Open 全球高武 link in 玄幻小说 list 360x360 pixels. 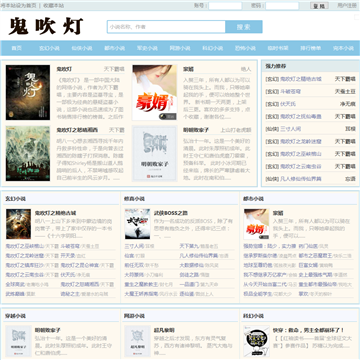coord(15,284)
